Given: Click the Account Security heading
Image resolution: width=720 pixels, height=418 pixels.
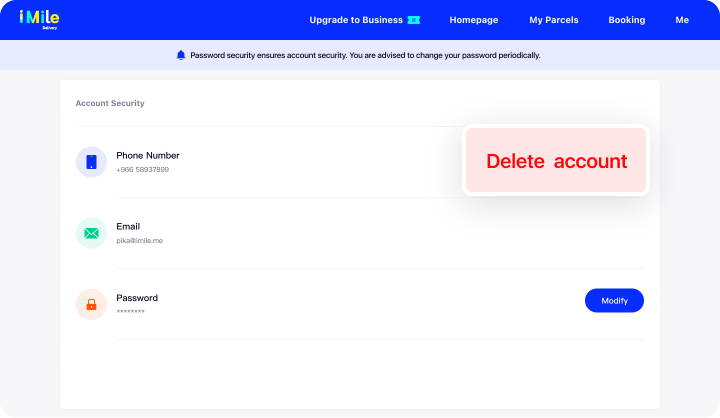Looking at the screenshot, I should [110, 103].
